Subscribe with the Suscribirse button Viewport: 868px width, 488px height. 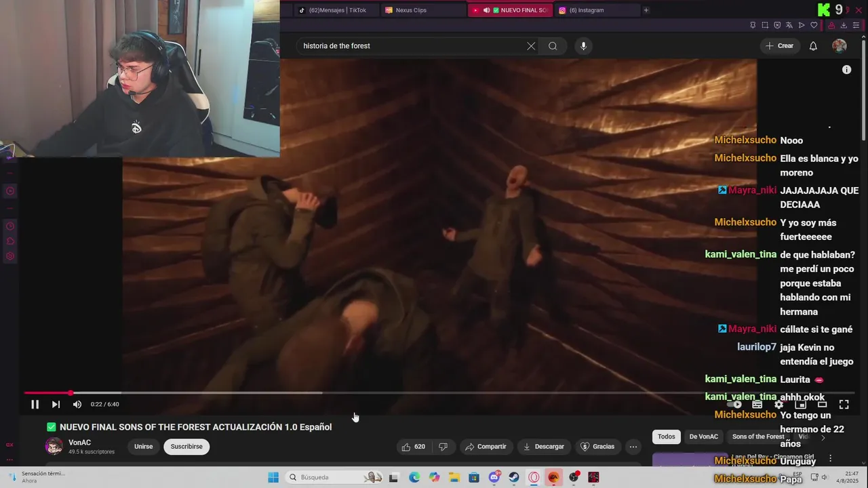point(186,447)
